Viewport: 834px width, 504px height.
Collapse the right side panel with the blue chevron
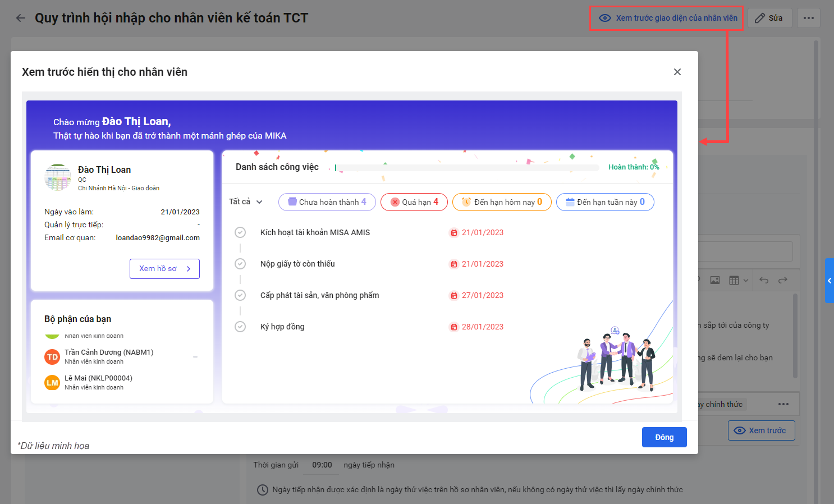[x=830, y=281]
